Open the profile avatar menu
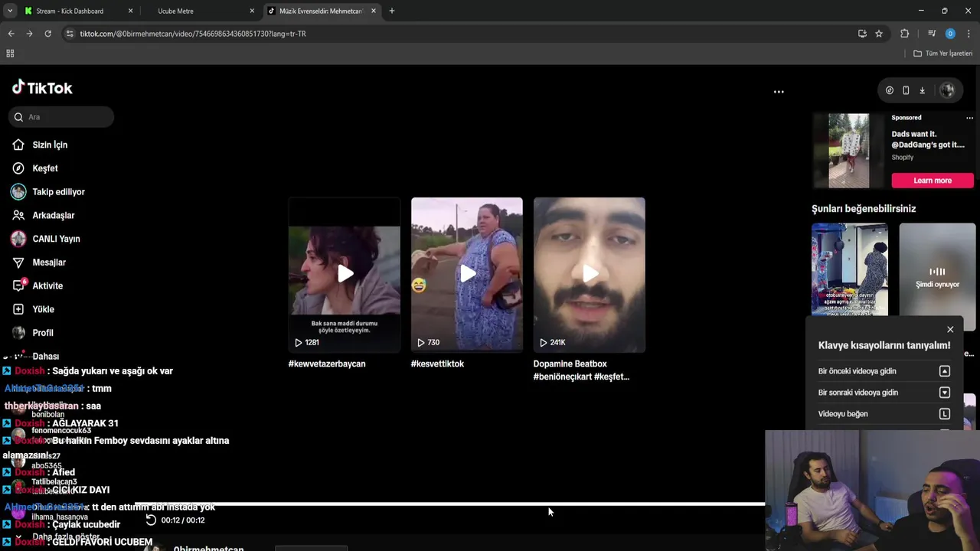Screen dimensions: 980x551 [947, 90]
